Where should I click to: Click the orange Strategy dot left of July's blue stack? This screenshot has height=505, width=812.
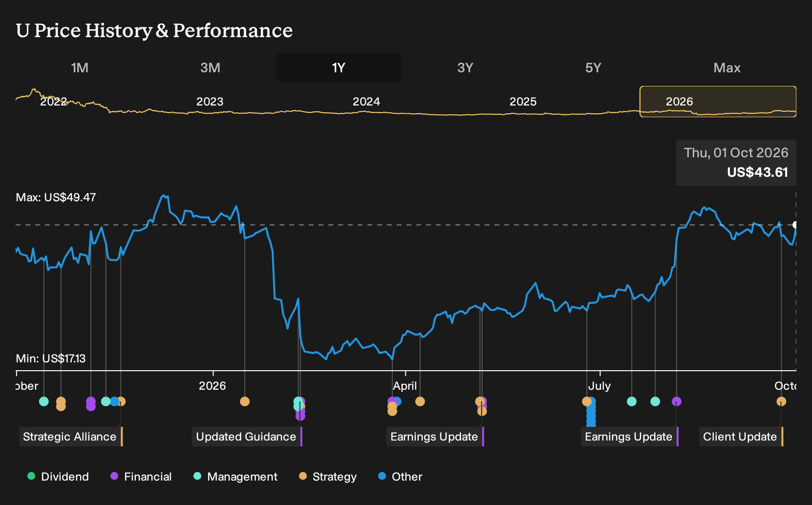click(586, 401)
